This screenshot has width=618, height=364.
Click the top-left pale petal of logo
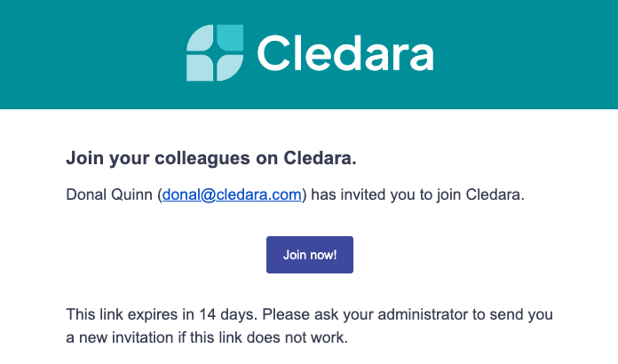tap(200, 38)
